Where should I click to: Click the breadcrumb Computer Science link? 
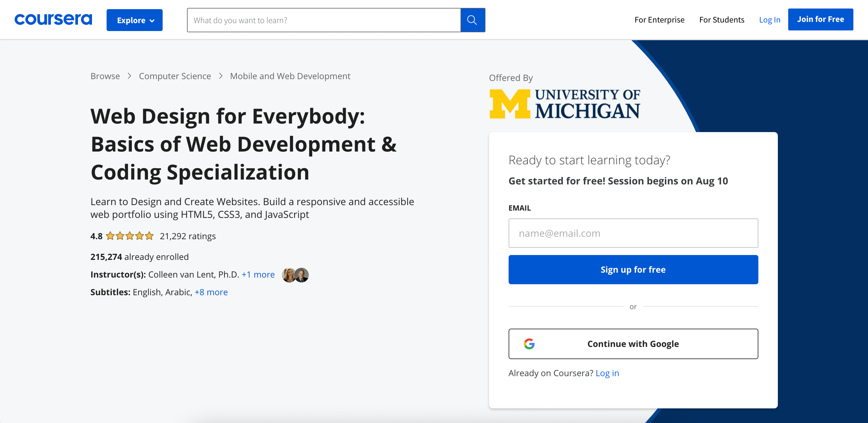click(175, 76)
